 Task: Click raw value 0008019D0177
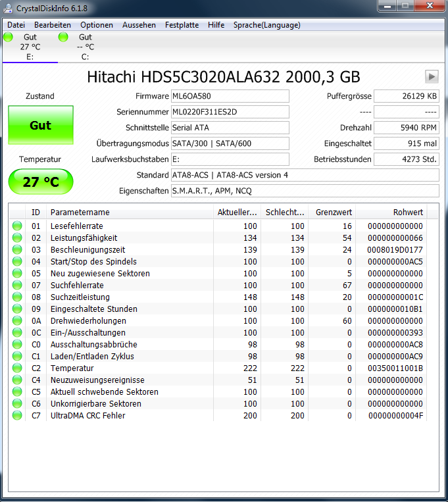tap(395, 250)
